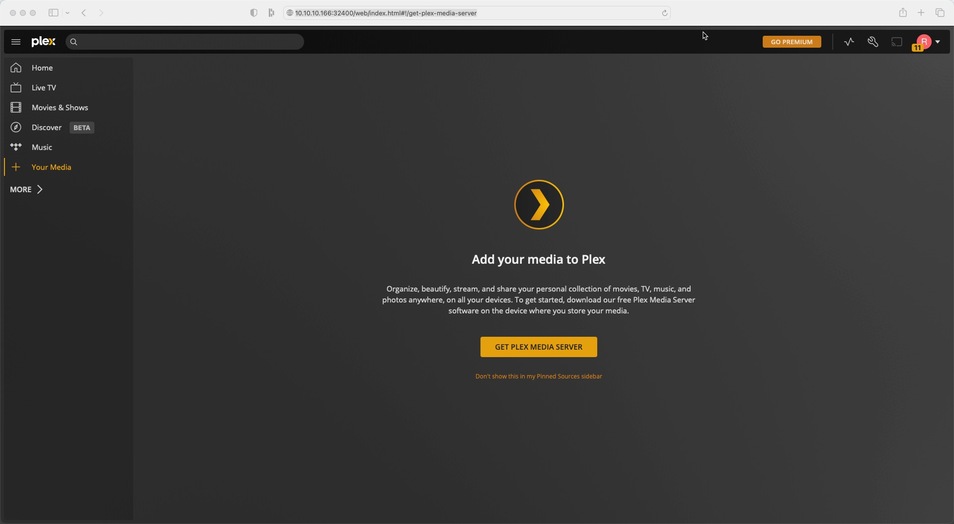This screenshot has width=954, height=524.
Task: Reload the page with the refresh icon
Action: click(664, 13)
